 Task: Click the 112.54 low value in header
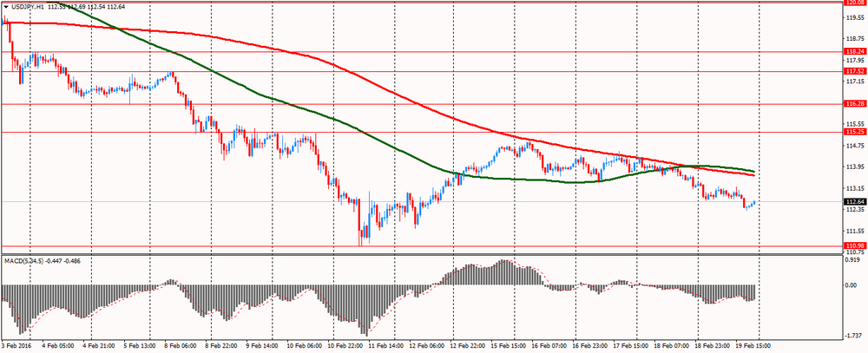(96, 7)
